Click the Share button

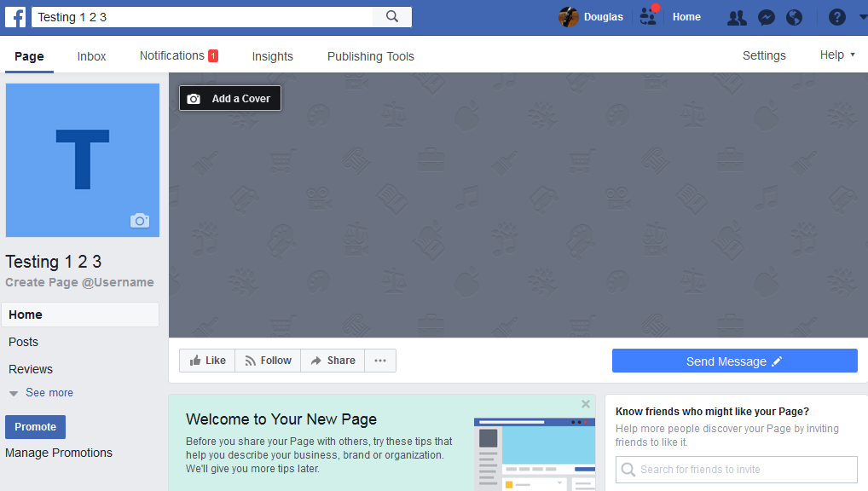(333, 361)
